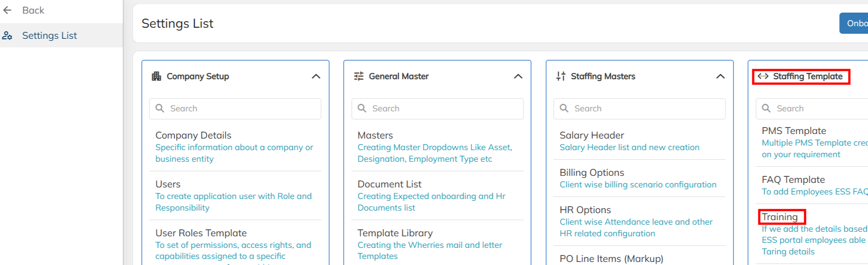Open the Salary Header setting
Screen dimensions: 868x265
coord(592,135)
